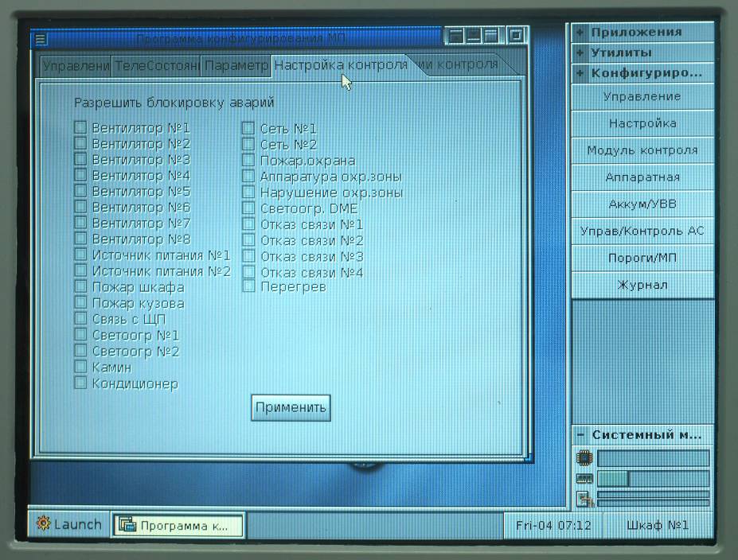Check Пожар кузова checkbox

(x=80, y=302)
